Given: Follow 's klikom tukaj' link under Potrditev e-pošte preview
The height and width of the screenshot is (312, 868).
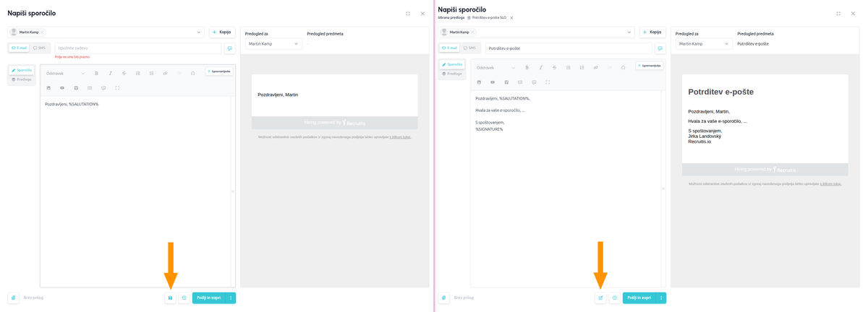Looking at the screenshot, I should tap(830, 184).
